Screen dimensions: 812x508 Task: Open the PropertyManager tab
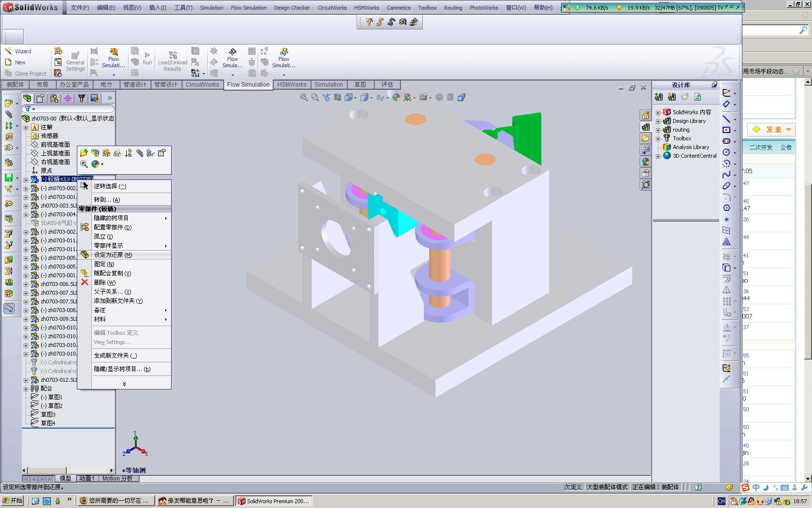coord(41,98)
